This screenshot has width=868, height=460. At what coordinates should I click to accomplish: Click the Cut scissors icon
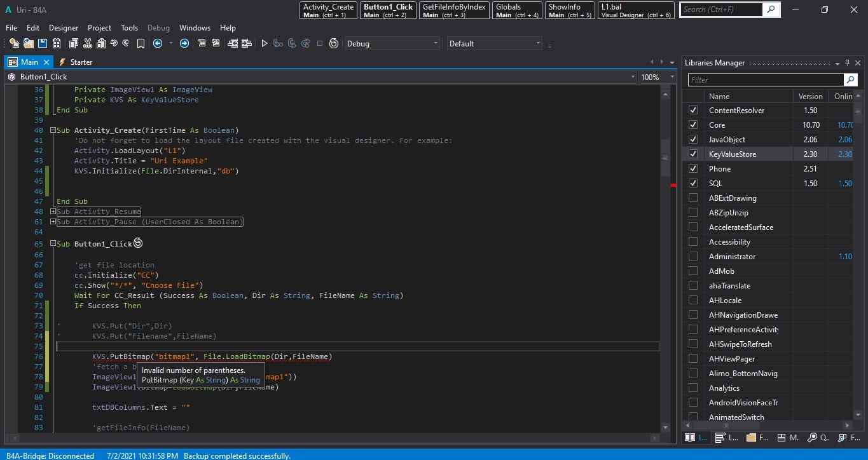(87, 43)
